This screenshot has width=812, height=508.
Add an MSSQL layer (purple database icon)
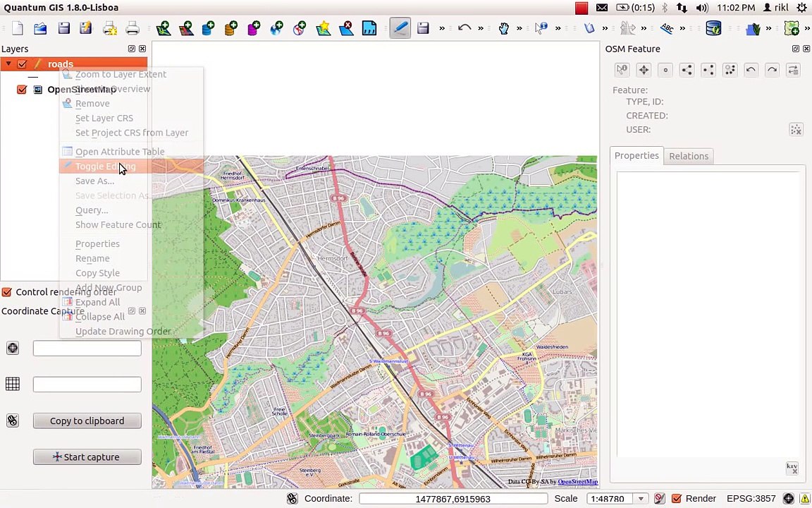pyautogui.click(x=254, y=28)
